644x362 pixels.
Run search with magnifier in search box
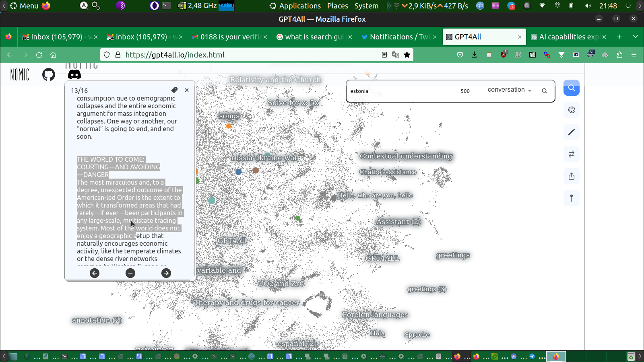click(545, 91)
